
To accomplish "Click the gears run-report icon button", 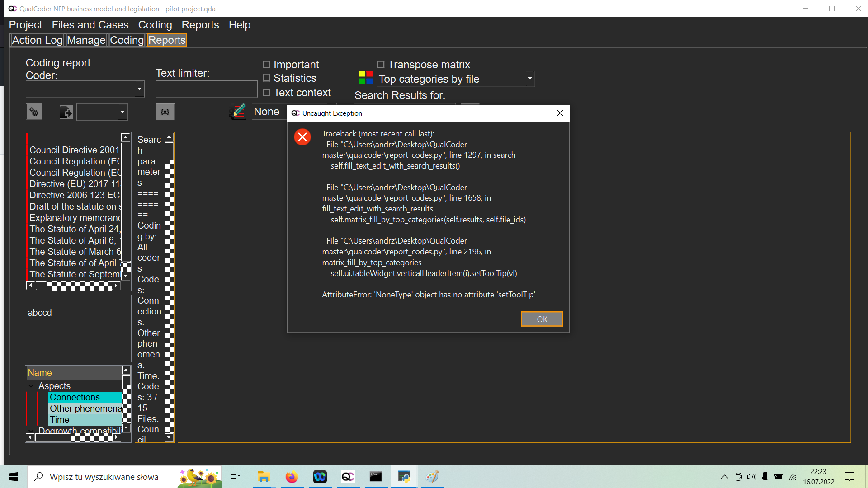I will [x=34, y=112].
